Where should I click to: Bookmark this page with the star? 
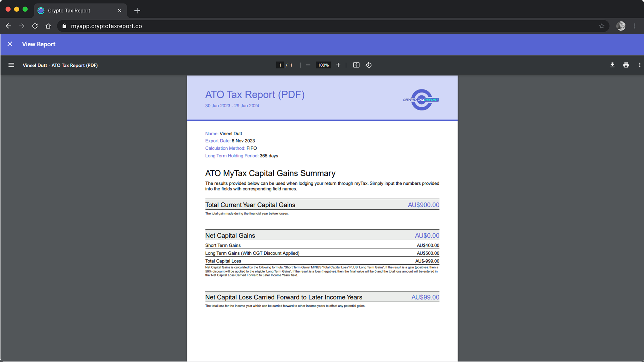(x=602, y=26)
